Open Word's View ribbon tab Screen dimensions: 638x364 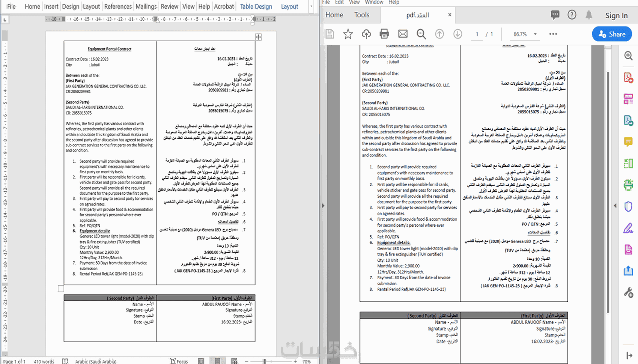click(188, 6)
